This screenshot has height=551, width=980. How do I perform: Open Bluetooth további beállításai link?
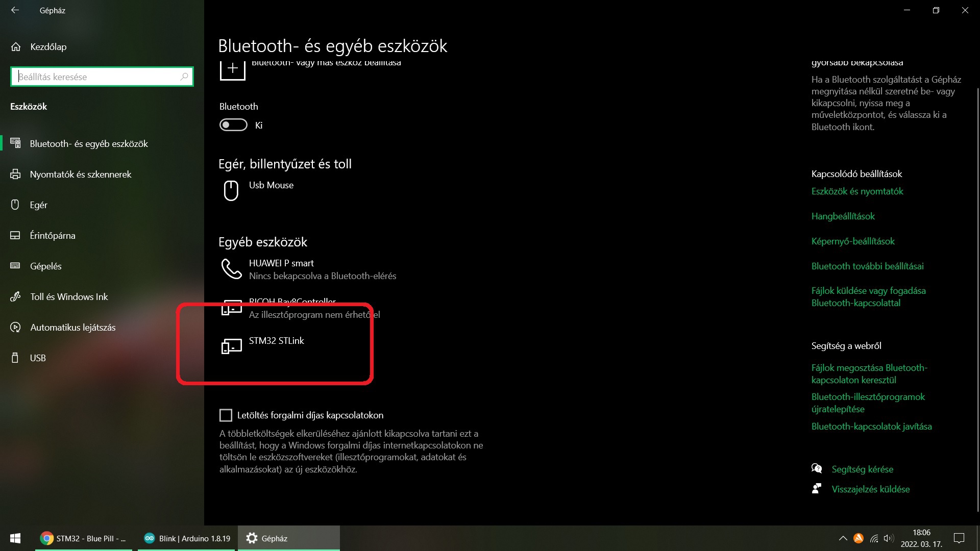coord(867,266)
